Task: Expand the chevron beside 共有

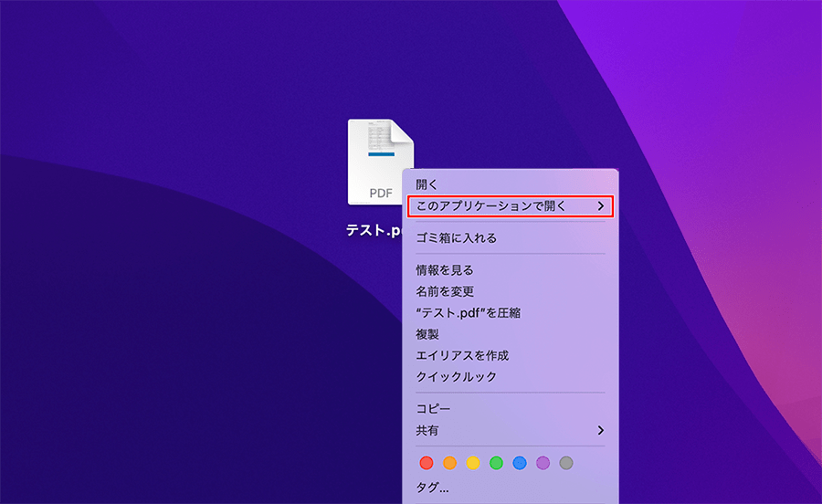Action: (x=601, y=431)
